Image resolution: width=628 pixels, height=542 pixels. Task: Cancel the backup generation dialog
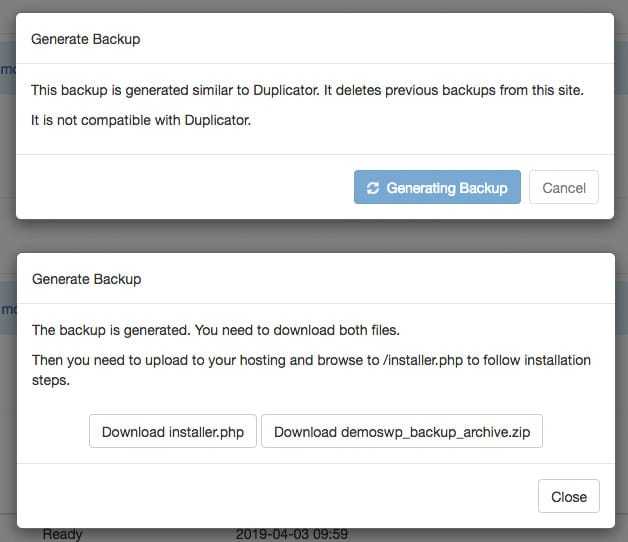[564, 187]
